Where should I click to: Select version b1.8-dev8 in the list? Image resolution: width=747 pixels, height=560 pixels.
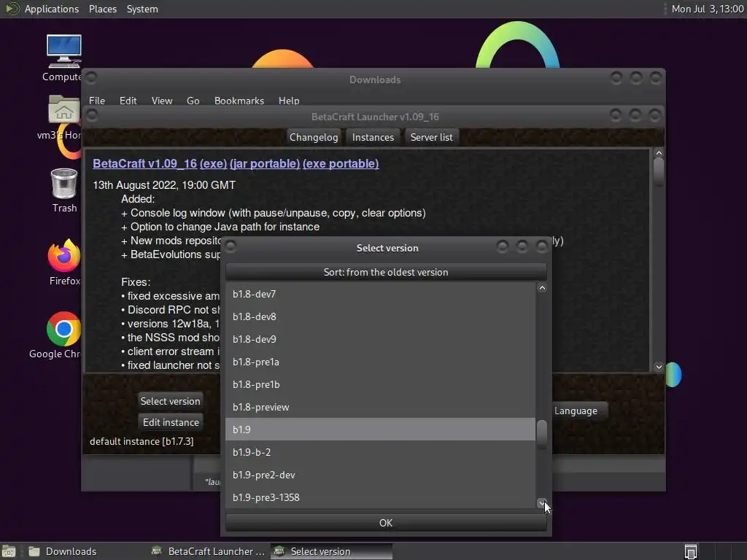pyautogui.click(x=380, y=316)
